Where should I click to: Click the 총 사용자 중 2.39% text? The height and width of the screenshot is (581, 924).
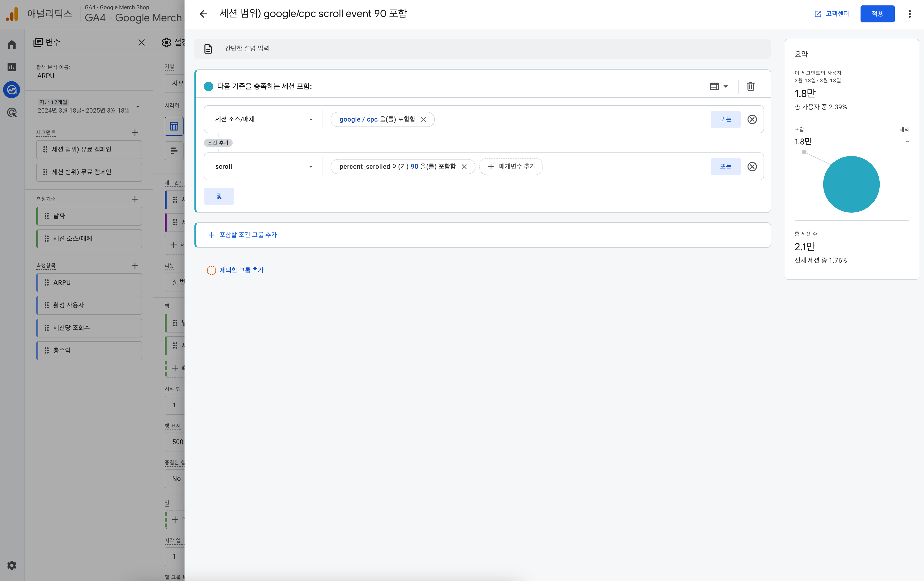(820, 107)
